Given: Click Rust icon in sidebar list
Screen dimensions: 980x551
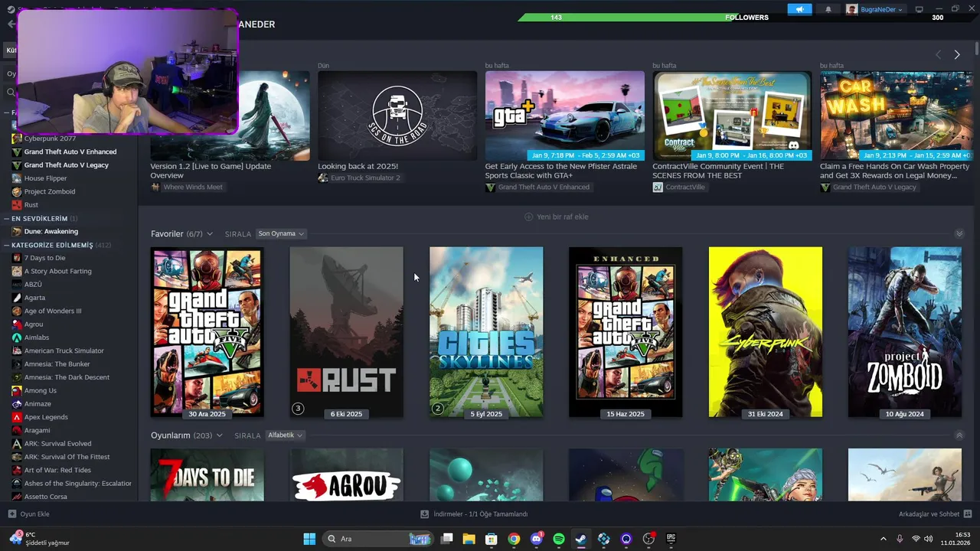Looking at the screenshot, I should pyautogui.click(x=17, y=204).
